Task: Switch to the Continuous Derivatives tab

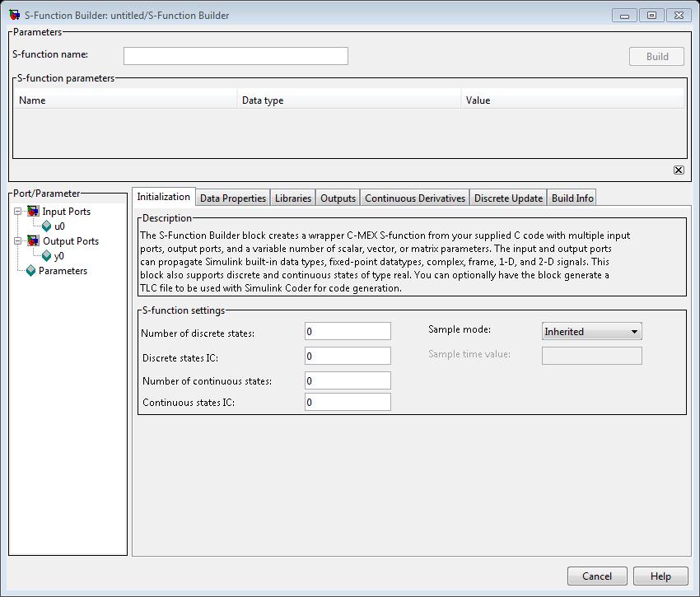Action: coord(415,198)
